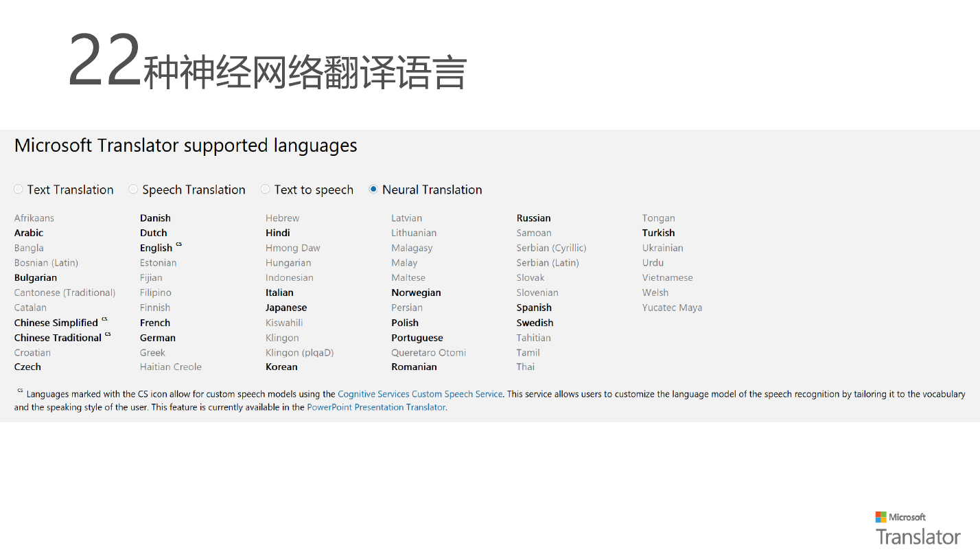
Task: Click the CS icon next to Chinese Simplified
Action: pos(104,319)
